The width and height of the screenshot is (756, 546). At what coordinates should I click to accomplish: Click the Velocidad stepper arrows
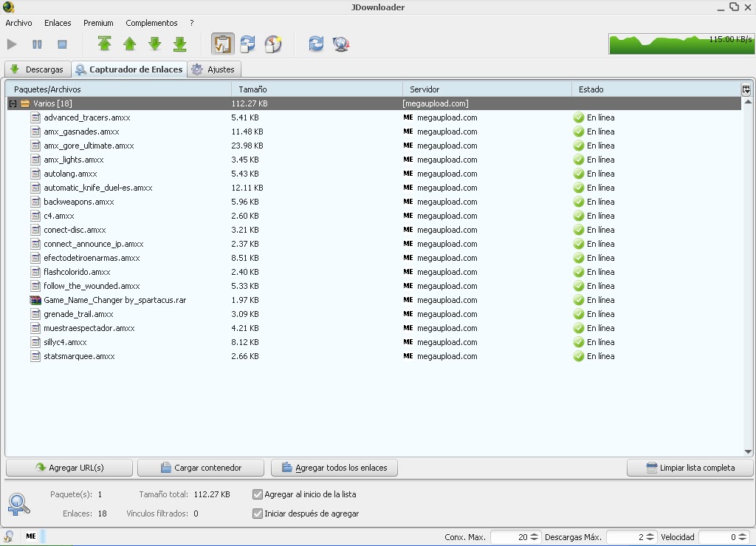coord(743,537)
